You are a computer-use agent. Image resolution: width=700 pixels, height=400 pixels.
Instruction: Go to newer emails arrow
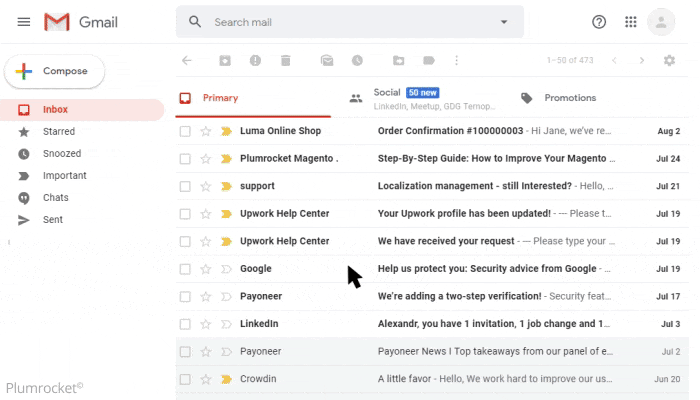(614, 60)
